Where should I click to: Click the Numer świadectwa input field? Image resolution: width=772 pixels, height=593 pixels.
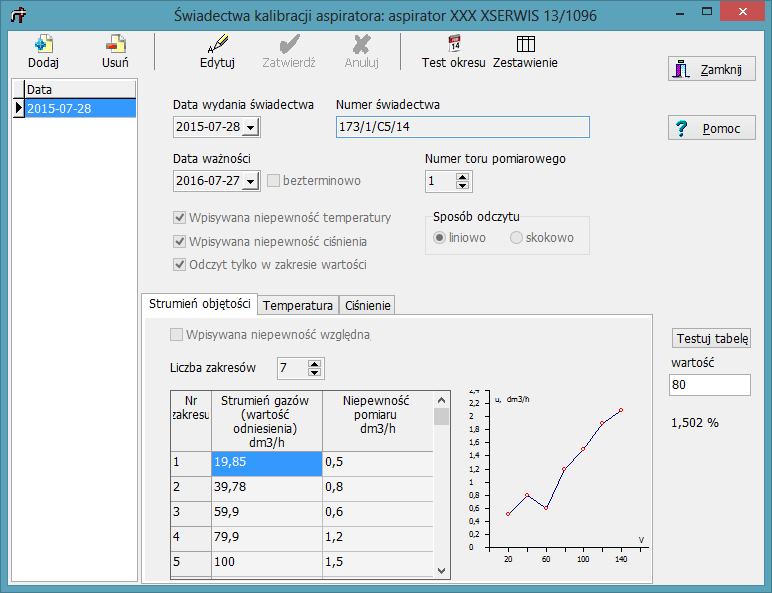tap(463, 127)
